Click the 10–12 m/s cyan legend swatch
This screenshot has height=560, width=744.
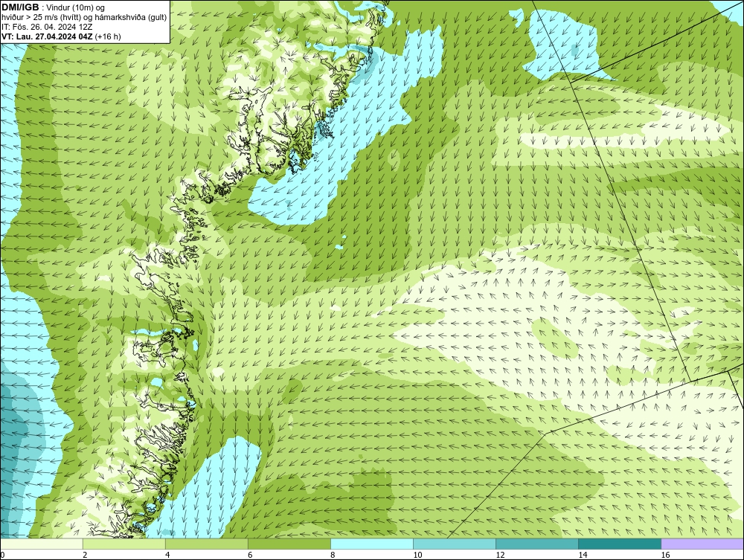click(455, 544)
